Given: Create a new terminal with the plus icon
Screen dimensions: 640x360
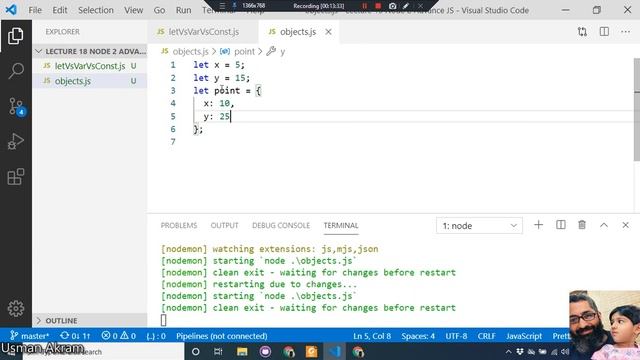Looking at the screenshot, I should click(x=538, y=225).
